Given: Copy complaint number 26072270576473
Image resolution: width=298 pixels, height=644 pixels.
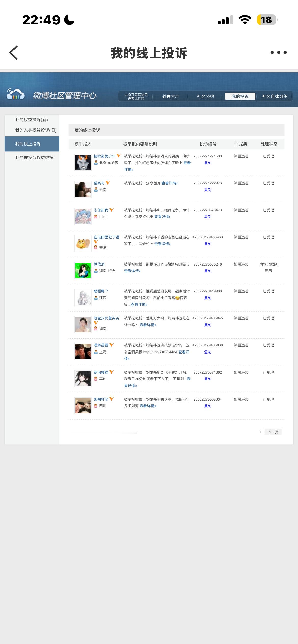Looking at the screenshot, I should click(208, 217).
